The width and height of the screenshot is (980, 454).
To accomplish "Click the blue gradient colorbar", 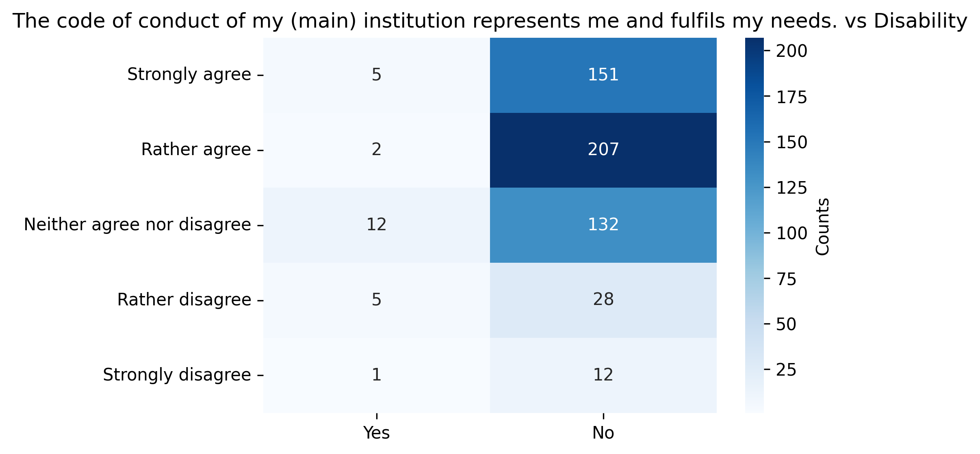I will click(x=754, y=225).
